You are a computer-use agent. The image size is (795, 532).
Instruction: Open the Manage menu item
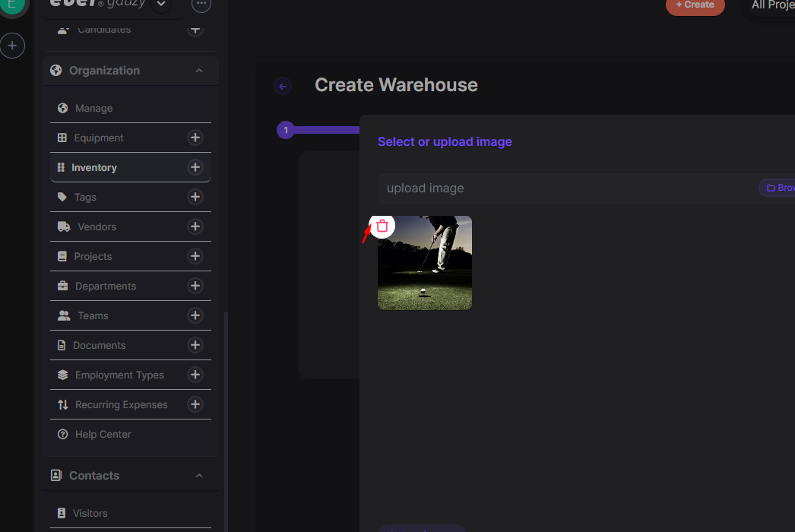tap(130, 108)
